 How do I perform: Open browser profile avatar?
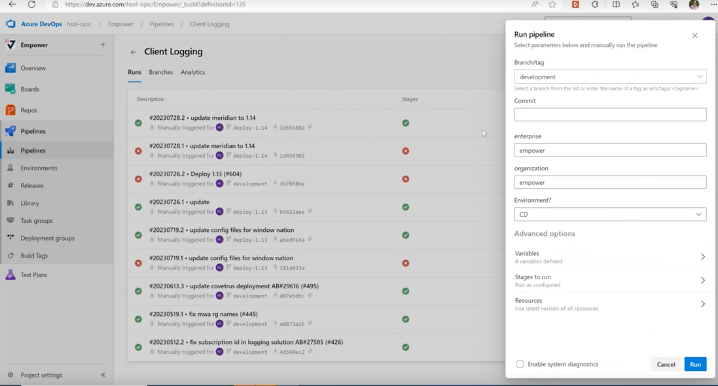tap(694, 5)
